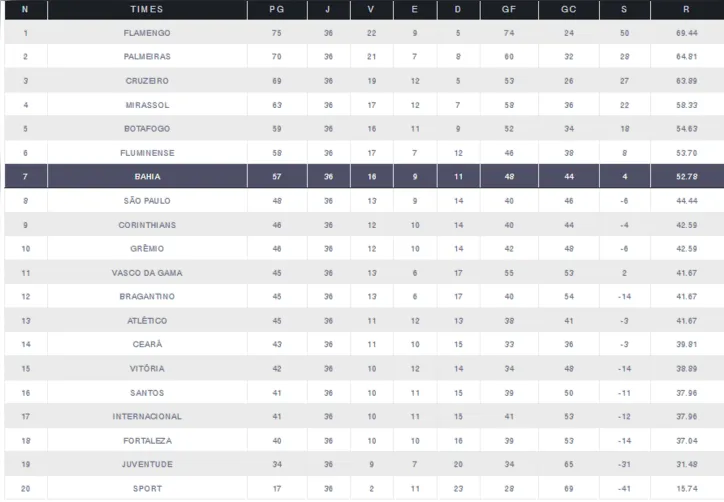Select the highlighted Bahia row
Viewport: 724px width, 502px height.
147,177
